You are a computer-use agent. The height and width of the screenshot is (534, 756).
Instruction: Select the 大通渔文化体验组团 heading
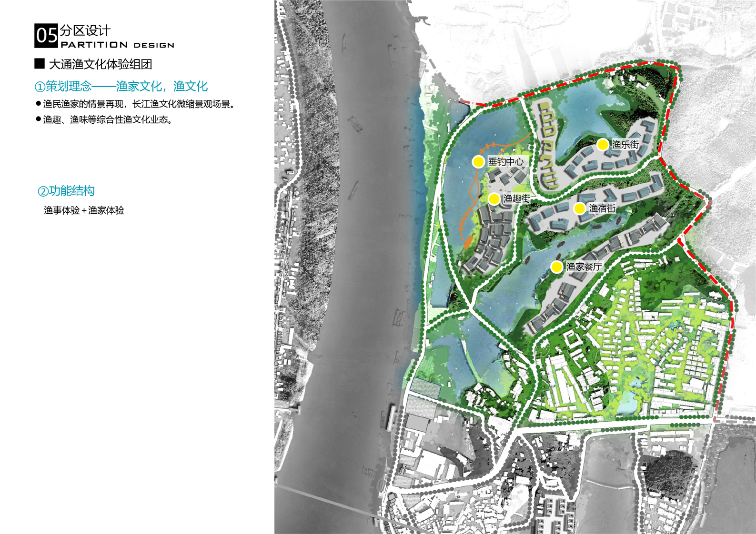point(101,64)
